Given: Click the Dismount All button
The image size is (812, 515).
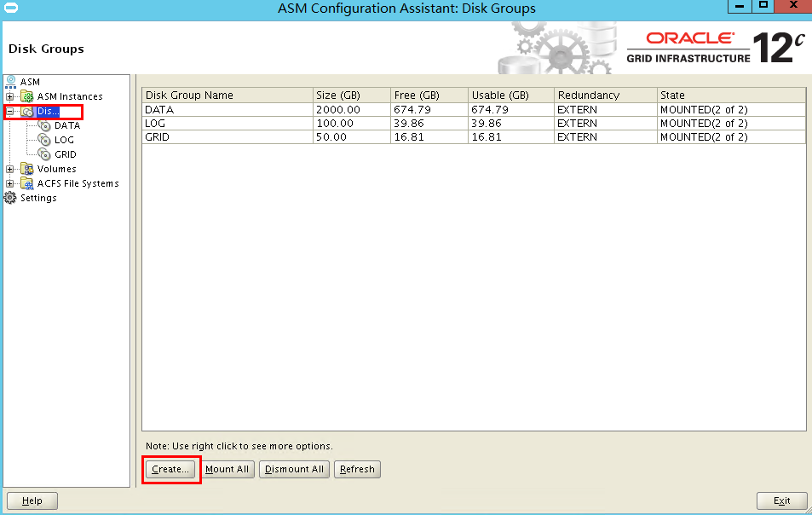Looking at the screenshot, I should coord(294,470).
